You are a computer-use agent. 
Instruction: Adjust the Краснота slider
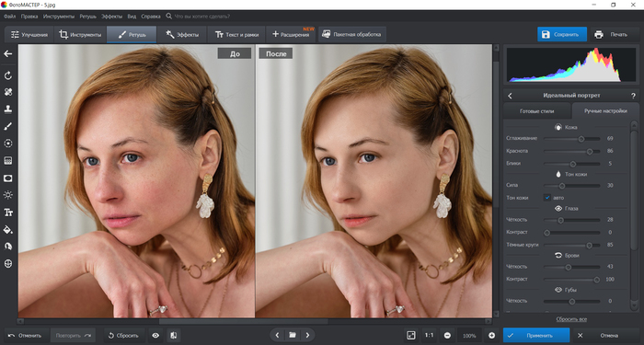(571, 151)
